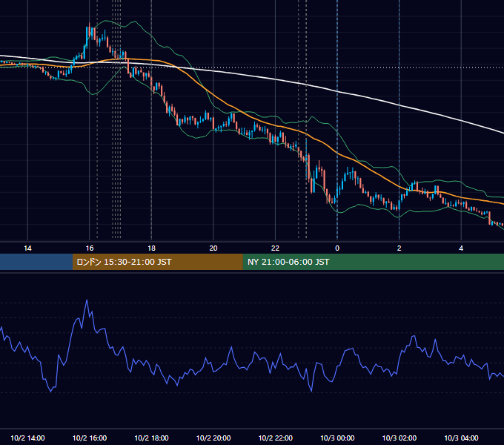The image size is (504, 445).
Task: Click the 10/2 22:00 date label
Action: 276,438
